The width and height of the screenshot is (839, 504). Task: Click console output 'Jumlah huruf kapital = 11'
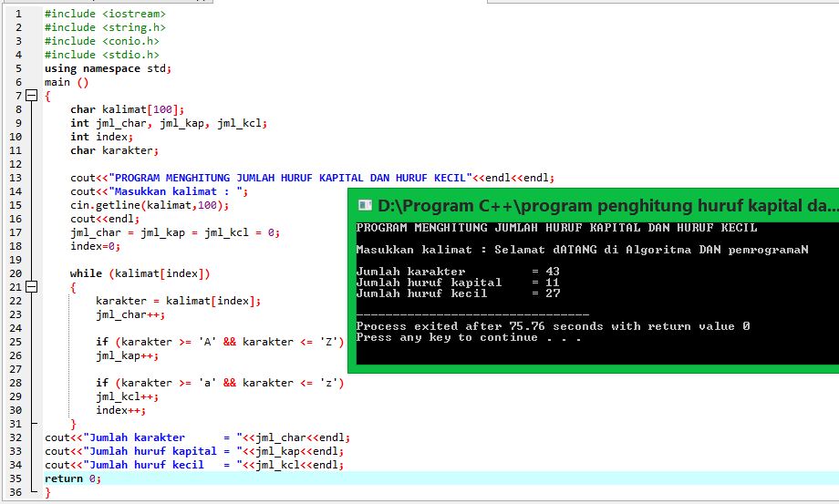(x=458, y=283)
